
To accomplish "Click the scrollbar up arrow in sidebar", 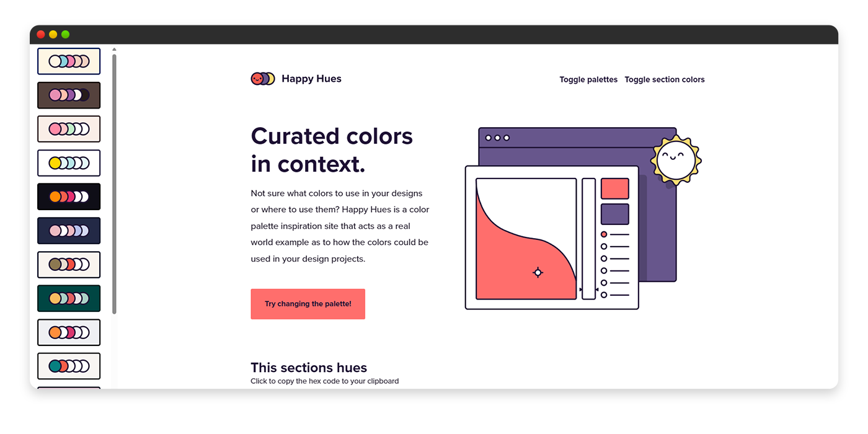I will pyautogui.click(x=114, y=50).
